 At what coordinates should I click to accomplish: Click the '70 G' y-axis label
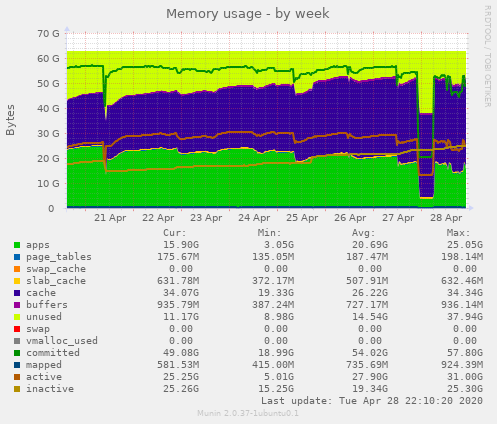pyautogui.click(x=48, y=34)
